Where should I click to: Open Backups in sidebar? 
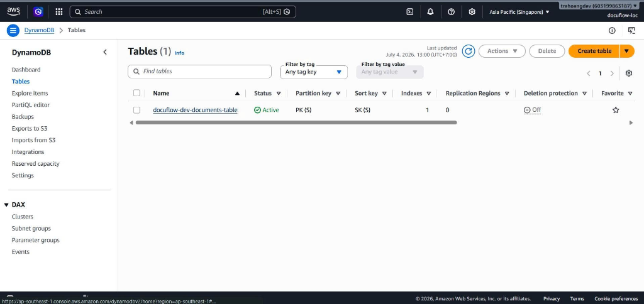click(23, 117)
